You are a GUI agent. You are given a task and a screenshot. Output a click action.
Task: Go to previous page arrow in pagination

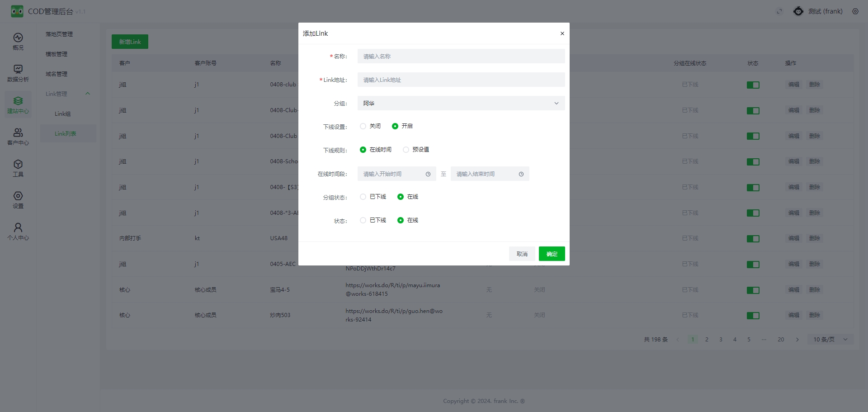(x=678, y=340)
